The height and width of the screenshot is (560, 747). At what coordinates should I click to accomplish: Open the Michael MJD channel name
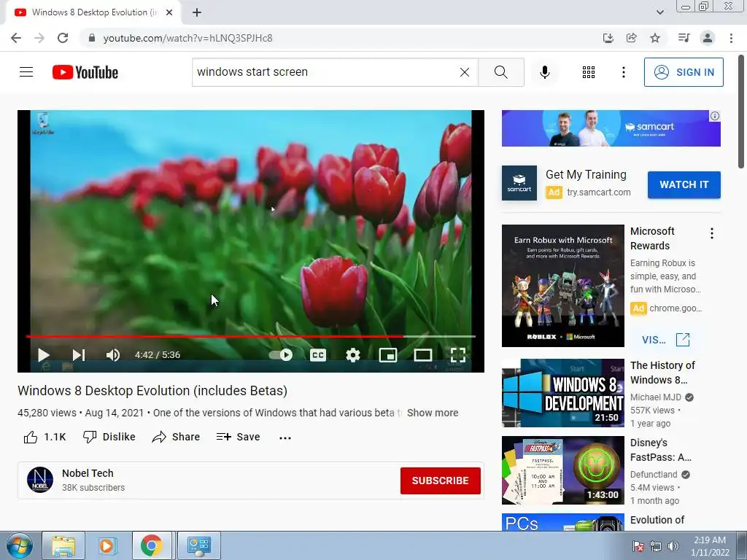pos(656,397)
